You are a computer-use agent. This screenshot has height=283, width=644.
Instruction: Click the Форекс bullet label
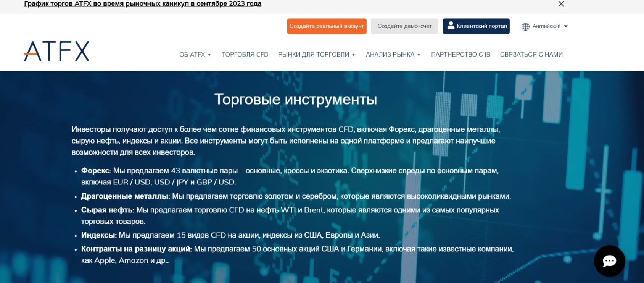[x=96, y=171]
